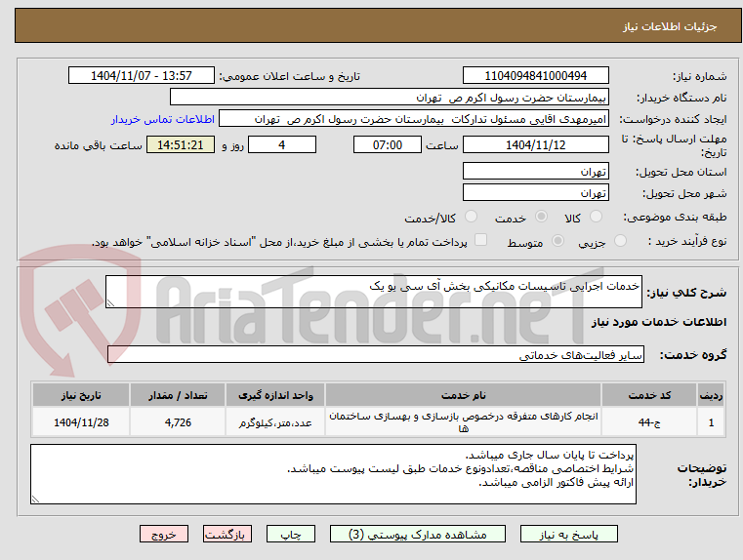Click the ایجاد کننده درخواست field
The image size is (743, 560).
[414, 118]
